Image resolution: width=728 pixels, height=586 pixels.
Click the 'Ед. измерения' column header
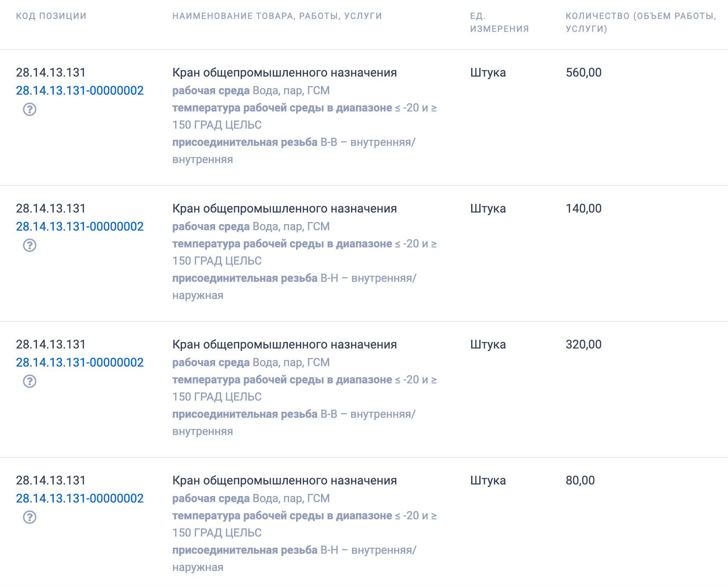point(499,22)
